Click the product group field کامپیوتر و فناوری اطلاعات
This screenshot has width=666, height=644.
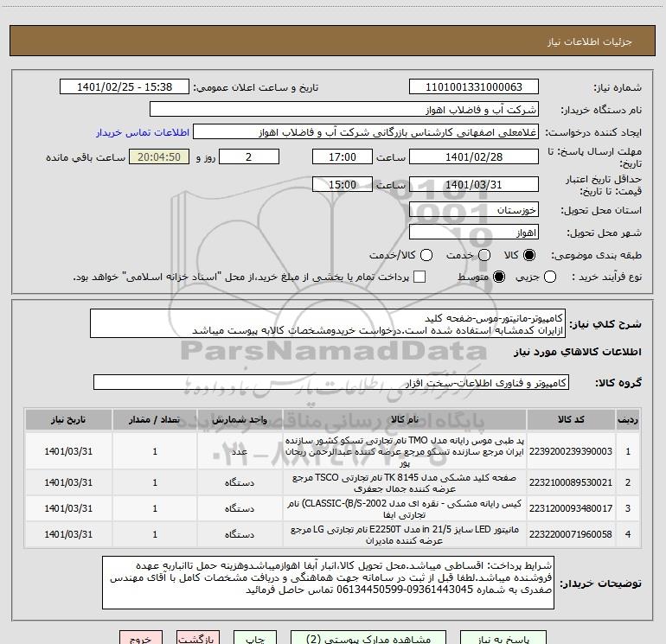[x=331, y=382]
